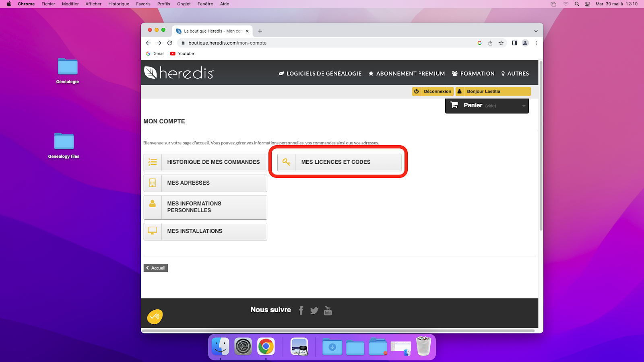Expand the Panier dropdown arrow
Image resolution: width=644 pixels, height=362 pixels.
pyautogui.click(x=524, y=106)
